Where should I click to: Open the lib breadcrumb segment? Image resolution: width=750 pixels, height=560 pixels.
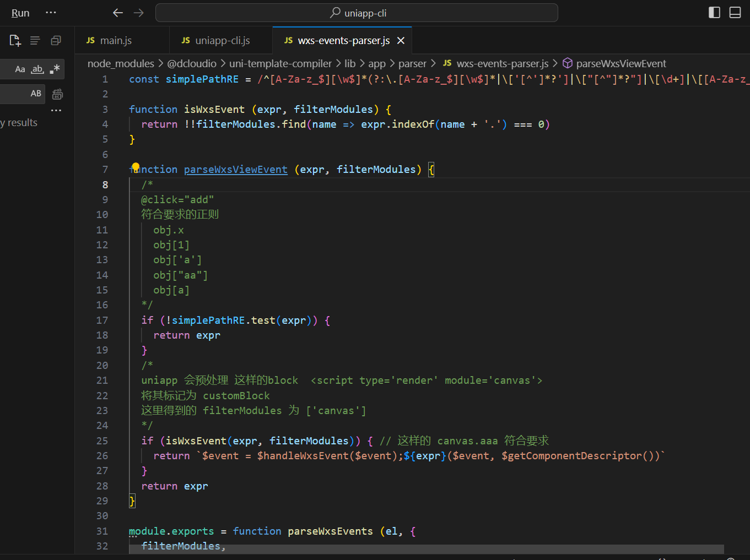[x=350, y=63]
